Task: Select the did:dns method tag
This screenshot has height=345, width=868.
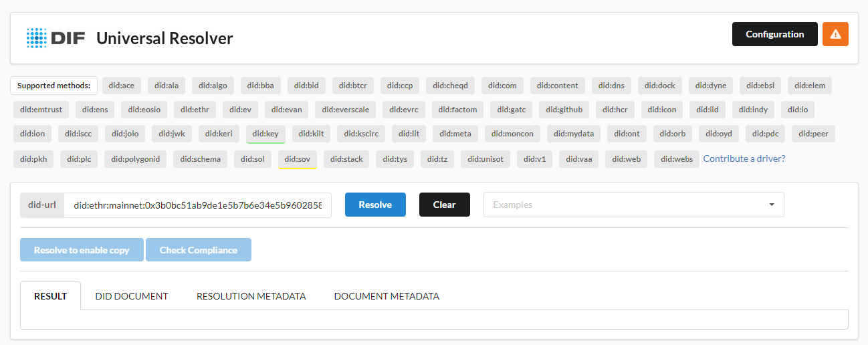Action: tap(611, 86)
